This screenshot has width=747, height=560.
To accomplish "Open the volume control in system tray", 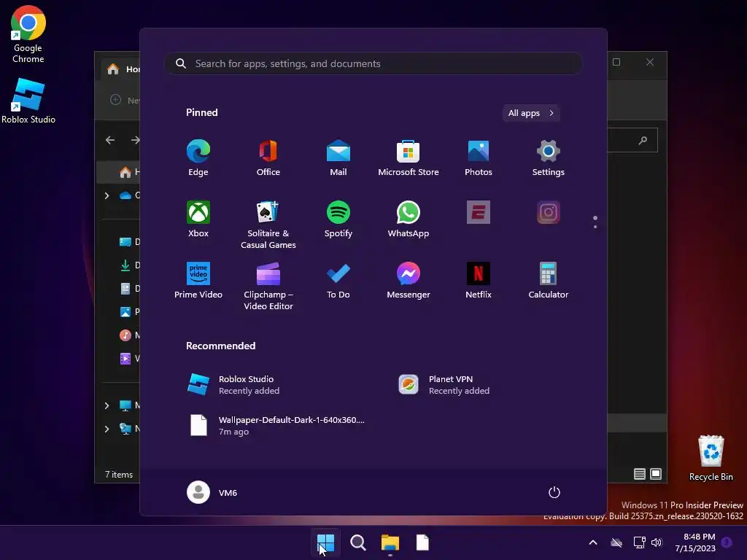I will pyautogui.click(x=657, y=542).
